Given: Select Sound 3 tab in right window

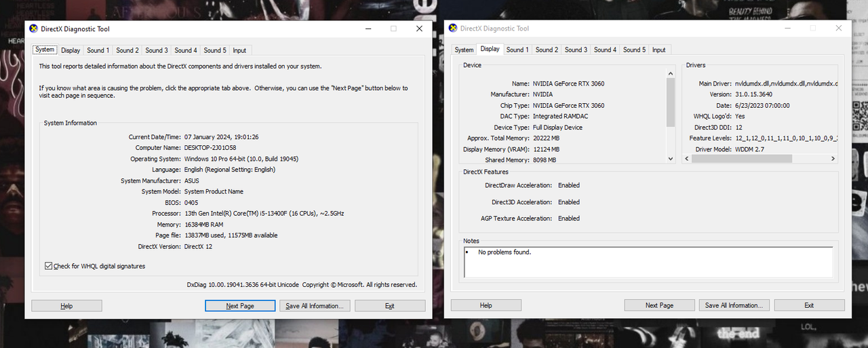Looking at the screenshot, I should tap(576, 50).
